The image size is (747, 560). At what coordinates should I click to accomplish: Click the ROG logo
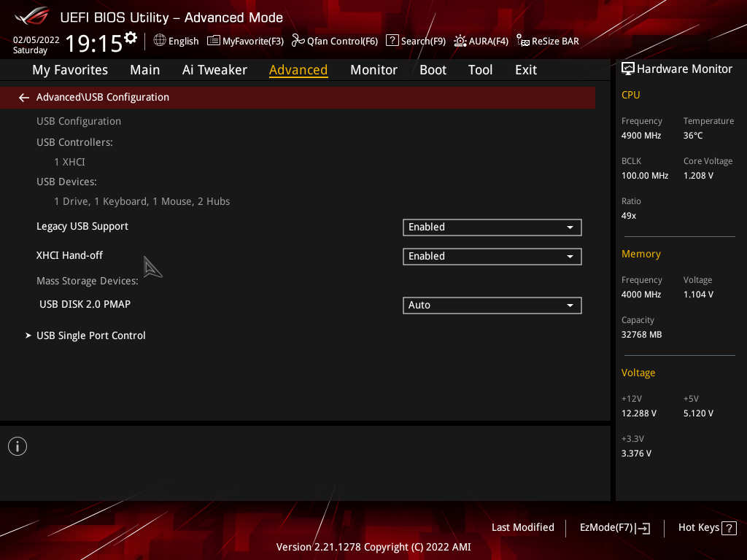coord(32,17)
